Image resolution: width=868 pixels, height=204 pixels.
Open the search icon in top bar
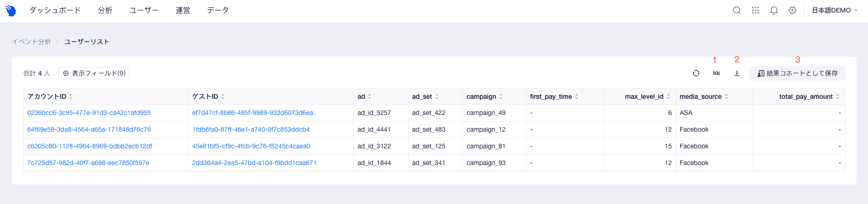(x=737, y=10)
